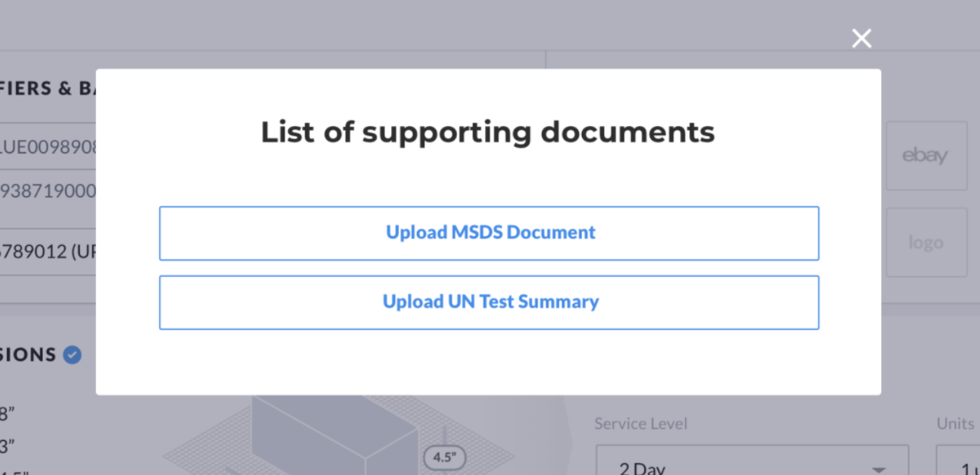Click the Service Level label

click(641, 424)
